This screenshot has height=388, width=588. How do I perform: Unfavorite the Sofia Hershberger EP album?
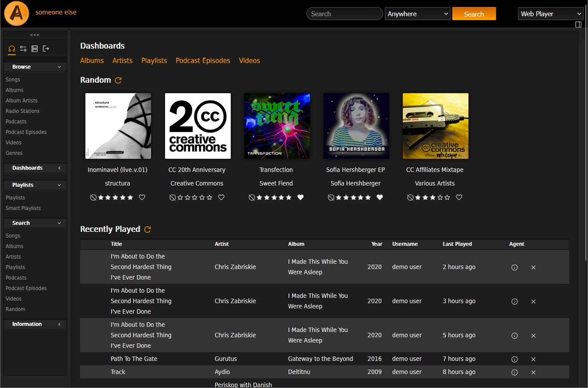(x=380, y=197)
